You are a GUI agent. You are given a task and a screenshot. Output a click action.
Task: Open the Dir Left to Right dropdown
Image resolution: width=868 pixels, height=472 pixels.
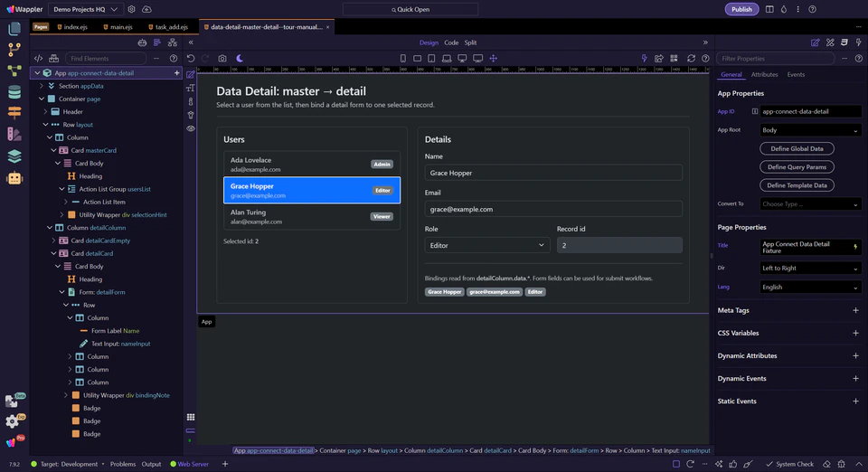(x=810, y=268)
